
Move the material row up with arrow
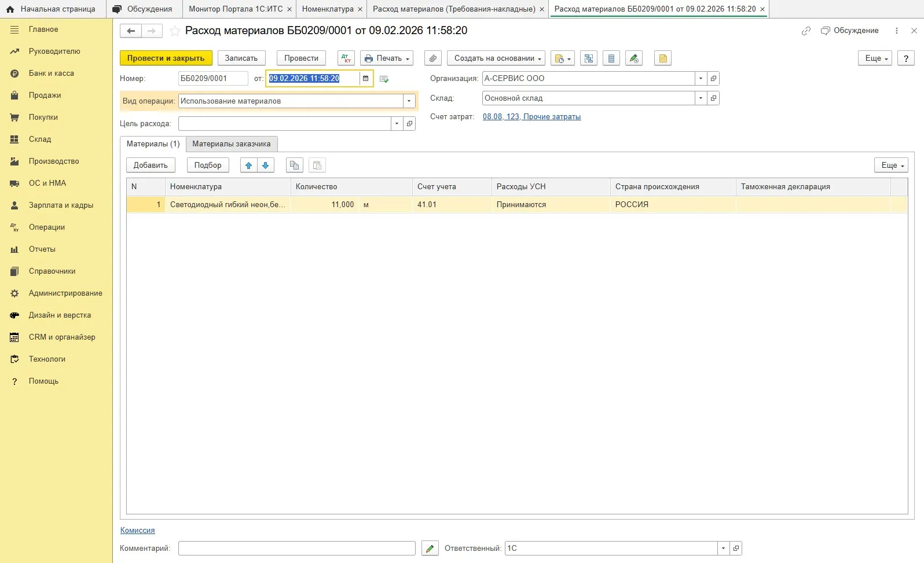coord(249,165)
